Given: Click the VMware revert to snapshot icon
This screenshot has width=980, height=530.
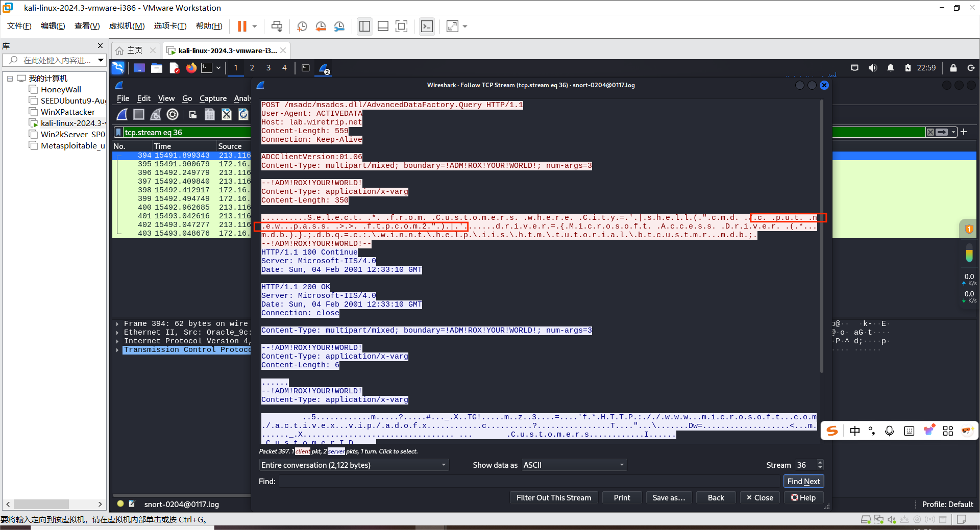Looking at the screenshot, I should pos(321,27).
